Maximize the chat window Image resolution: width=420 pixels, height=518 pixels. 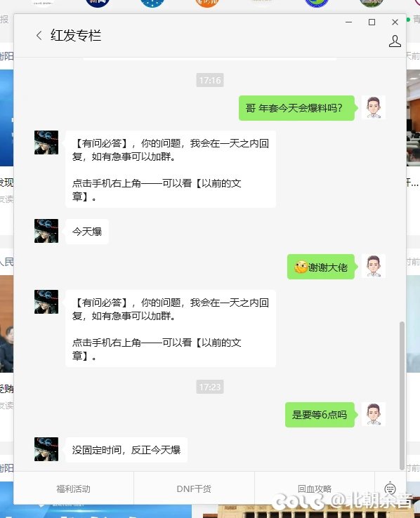coord(372,22)
